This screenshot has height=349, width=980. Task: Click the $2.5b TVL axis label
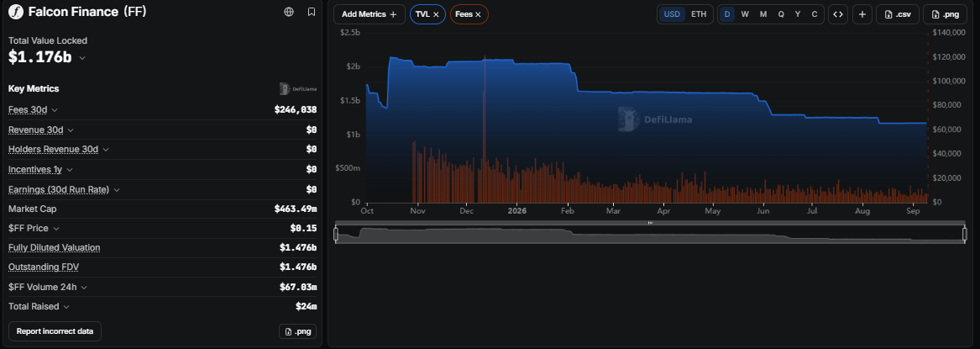pyautogui.click(x=350, y=33)
